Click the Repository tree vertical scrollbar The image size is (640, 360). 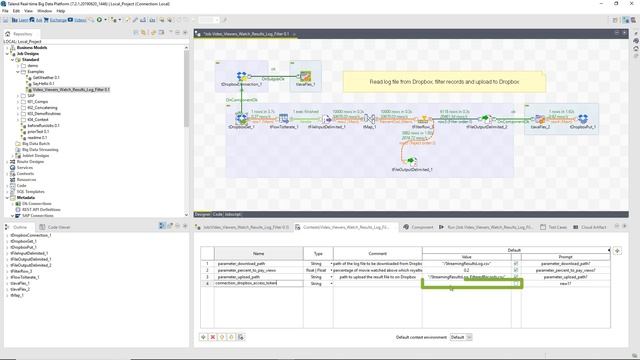tap(187, 88)
